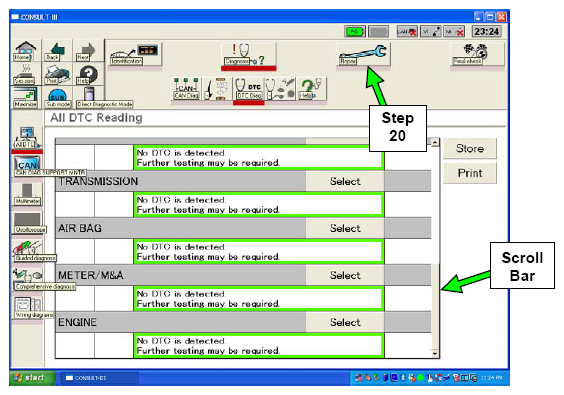Screen dimensions: 564x395
Task: Click Select for TRANSMISSION
Action: coord(345,181)
